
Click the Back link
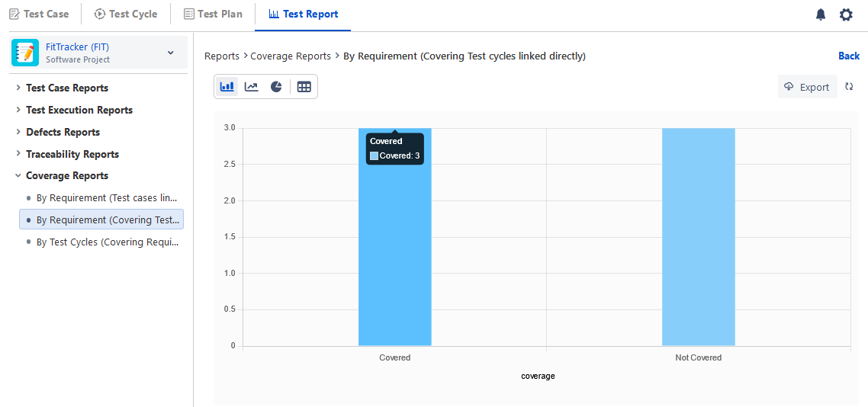pyautogui.click(x=849, y=56)
